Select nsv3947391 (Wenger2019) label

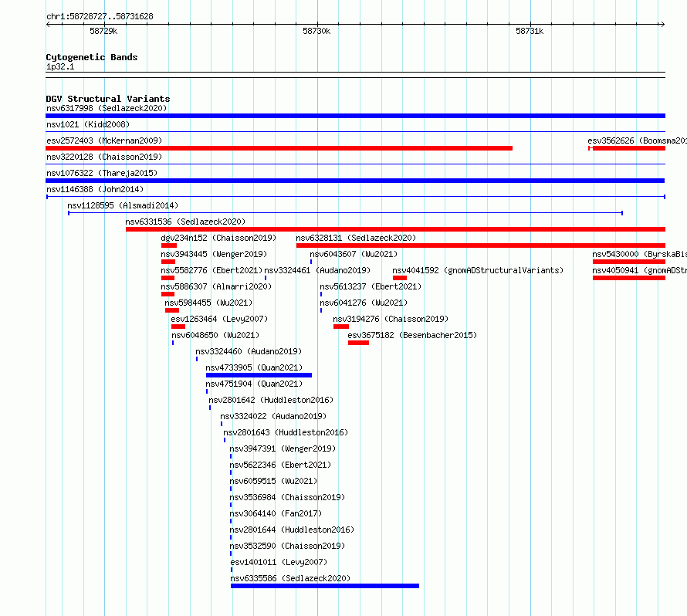point(283,448)
